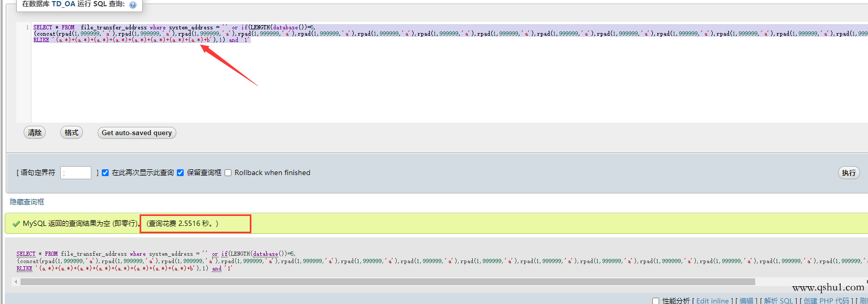Click the horizontal scrollbar under the result query
Image resolution: width=868 pixels, height=304 pixels.
(387, 282)
